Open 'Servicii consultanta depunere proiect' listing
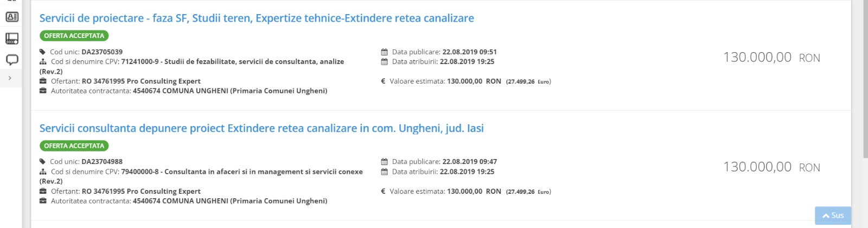 (261, 128)
